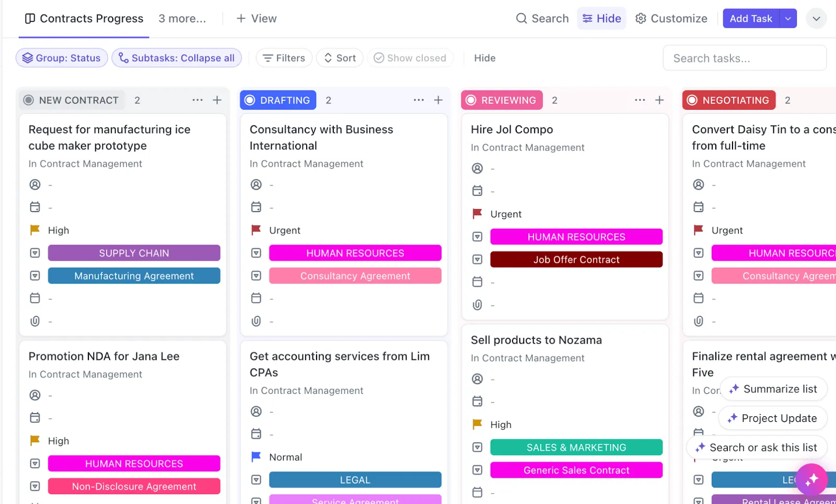Open the Customize settings
This screenshot has height=504, width=836.
671,19
